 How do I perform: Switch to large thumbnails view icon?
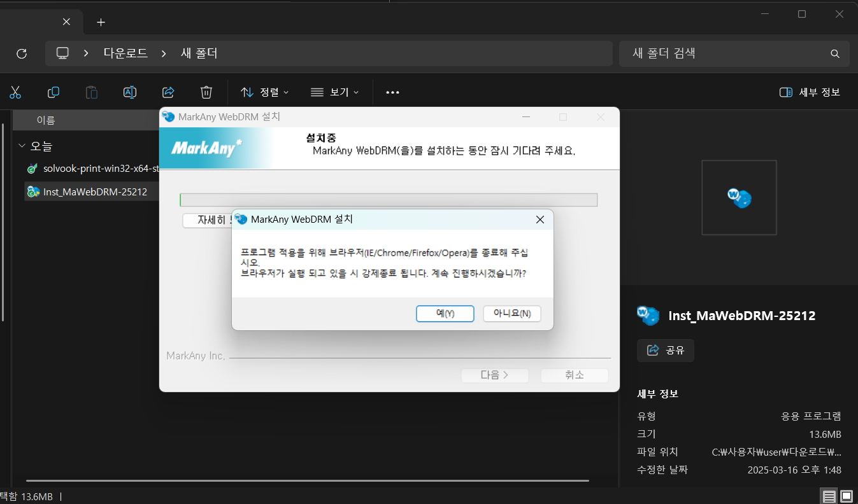(x=846, y=496)
